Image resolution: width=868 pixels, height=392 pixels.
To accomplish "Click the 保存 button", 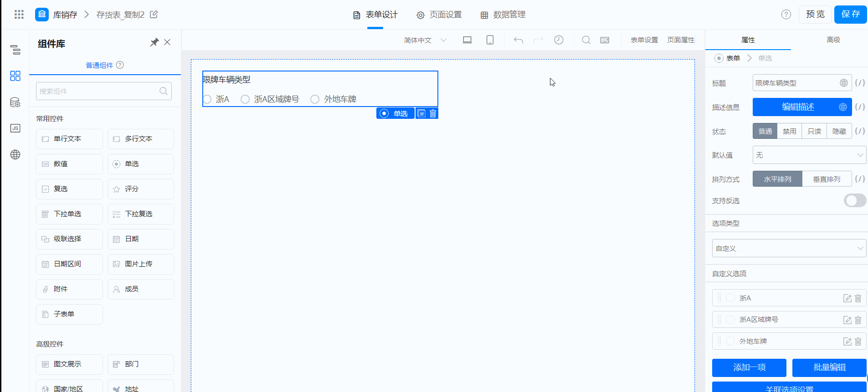I will coord(850,14).
